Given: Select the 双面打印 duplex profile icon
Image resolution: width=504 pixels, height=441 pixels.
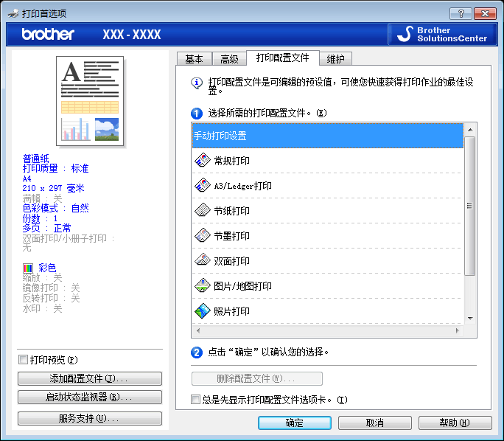Looking at the screenshot, I should click(x=203, y=261).
